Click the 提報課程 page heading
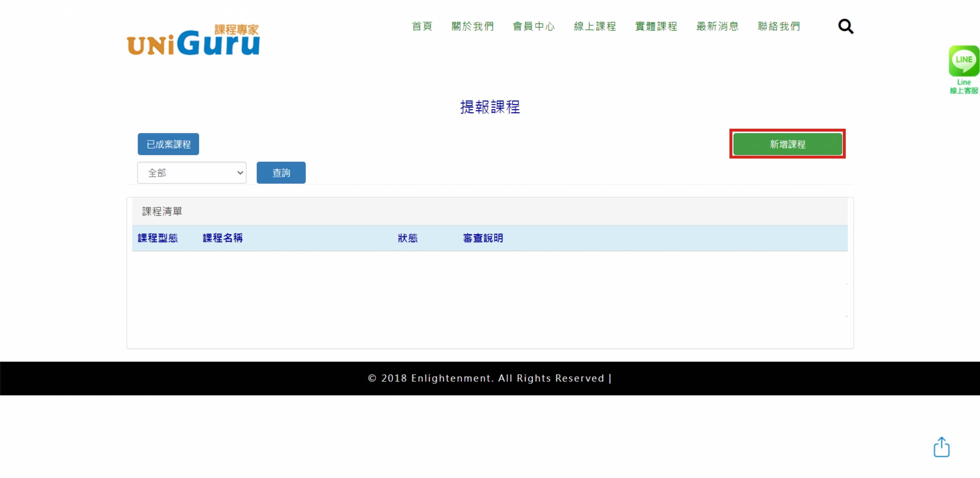 (490, 107)
